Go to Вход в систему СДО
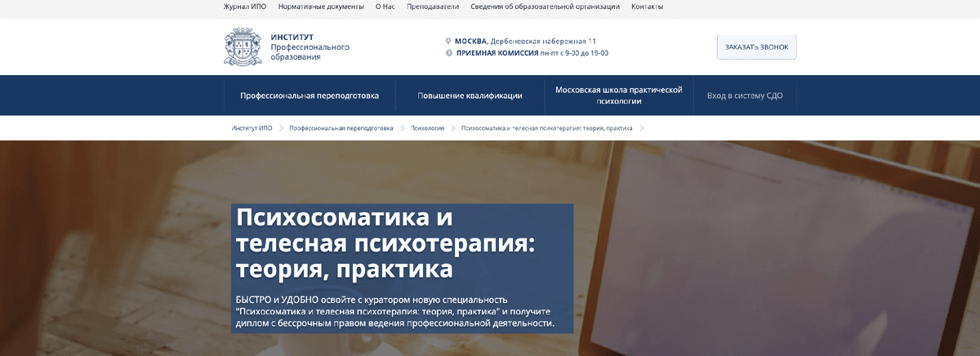Image resolution: width=980 pixels, height=356 pixels. click(745, 96)
